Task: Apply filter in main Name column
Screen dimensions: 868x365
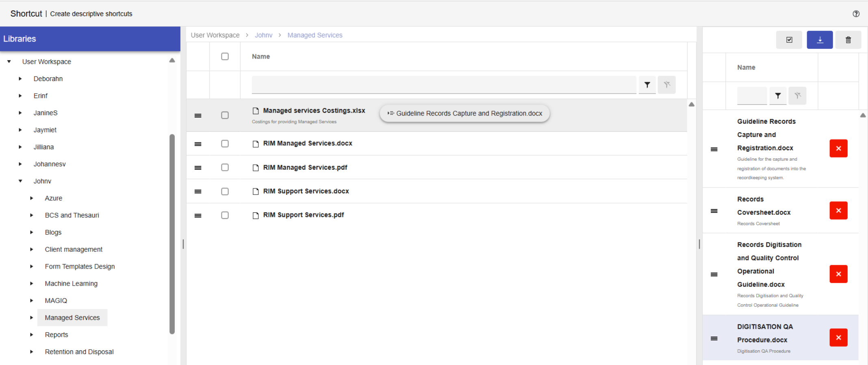Action: click(647, 85)
